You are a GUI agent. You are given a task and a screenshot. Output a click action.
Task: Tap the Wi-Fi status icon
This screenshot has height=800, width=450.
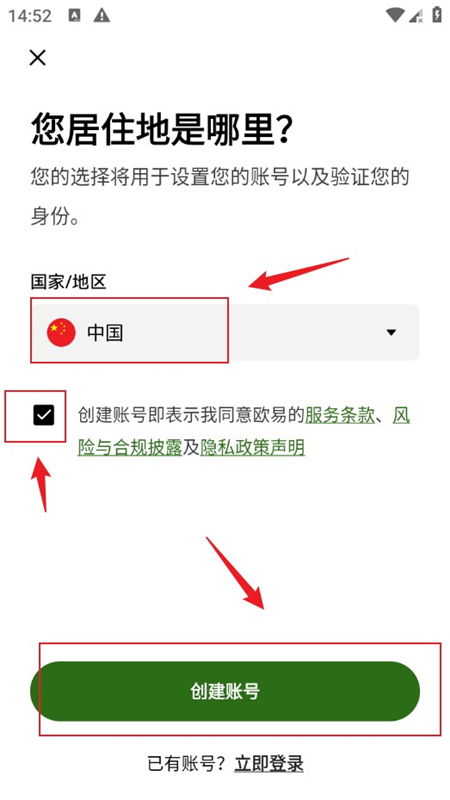coord(394,15)
